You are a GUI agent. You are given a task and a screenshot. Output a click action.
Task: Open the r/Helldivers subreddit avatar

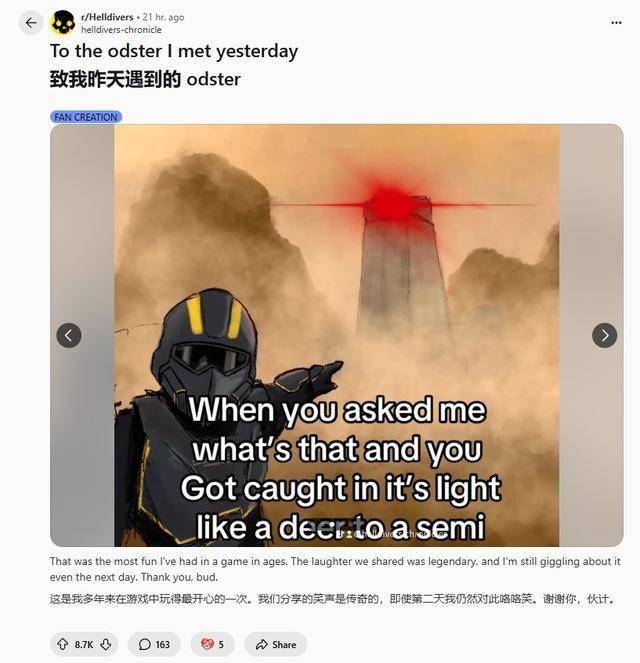pyautogui.click(x=63, y=22)
